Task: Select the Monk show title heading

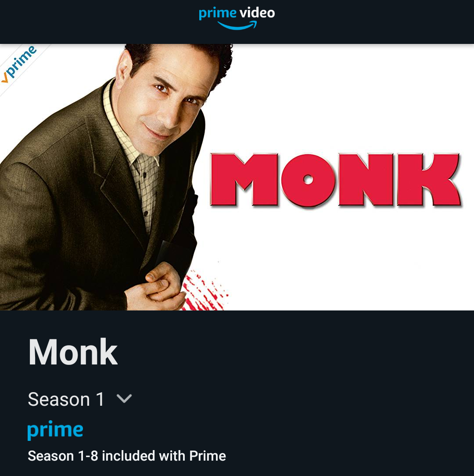Action: click(73, 352)
